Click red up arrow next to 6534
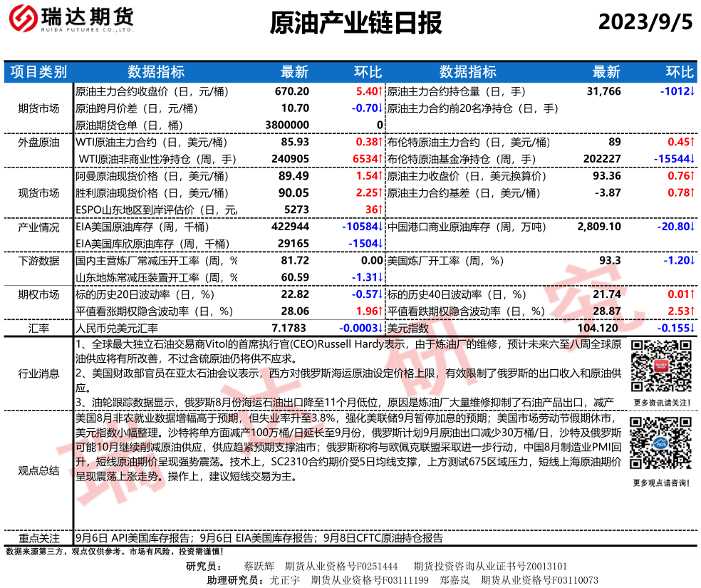 pos(381,159)
